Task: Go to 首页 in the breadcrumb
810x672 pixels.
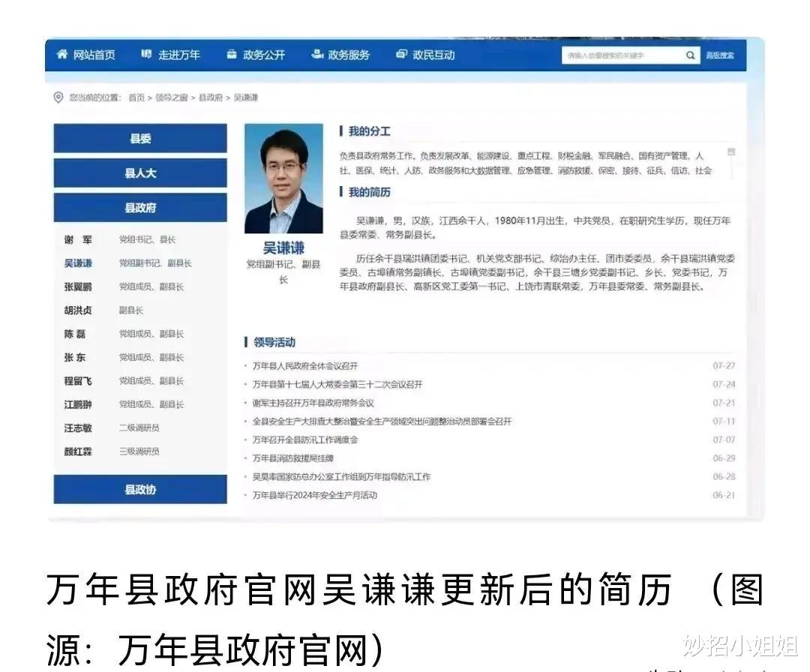Action: coord(136,97)
